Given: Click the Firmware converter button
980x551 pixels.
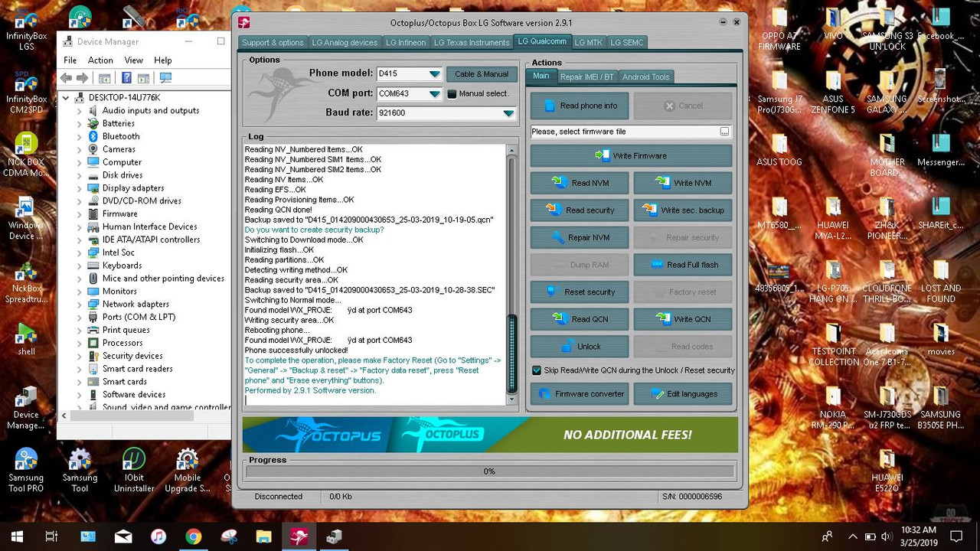Looking at the screenshot, I should tap(580, 394).
